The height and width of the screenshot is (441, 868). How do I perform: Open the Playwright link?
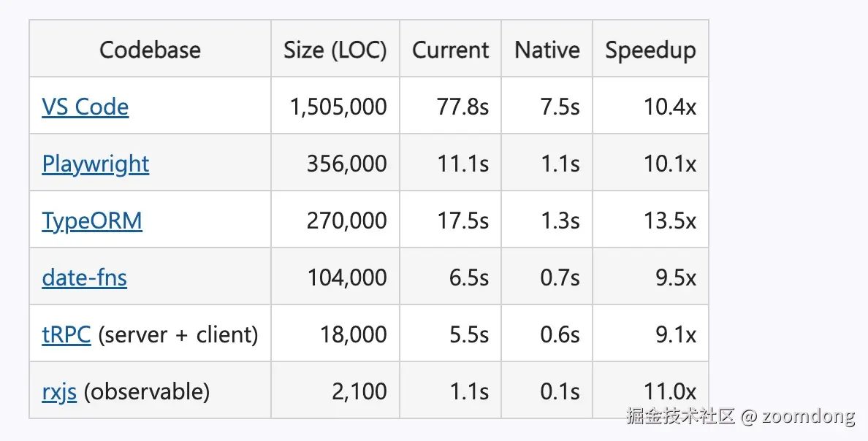(x=95, y=164)
